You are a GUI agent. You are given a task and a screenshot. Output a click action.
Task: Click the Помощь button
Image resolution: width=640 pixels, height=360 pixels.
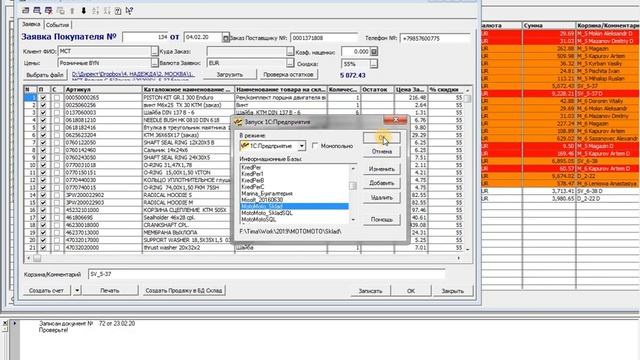tap(382, 220)
